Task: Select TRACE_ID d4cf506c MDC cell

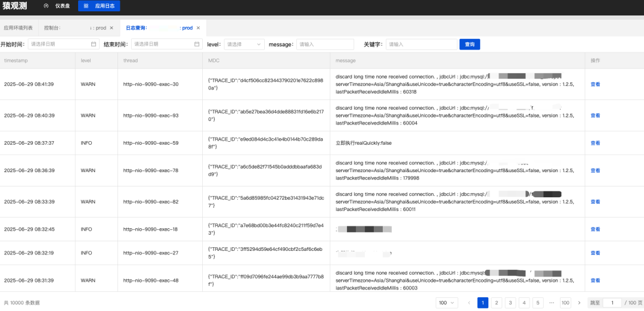Action: coord(266,84)
